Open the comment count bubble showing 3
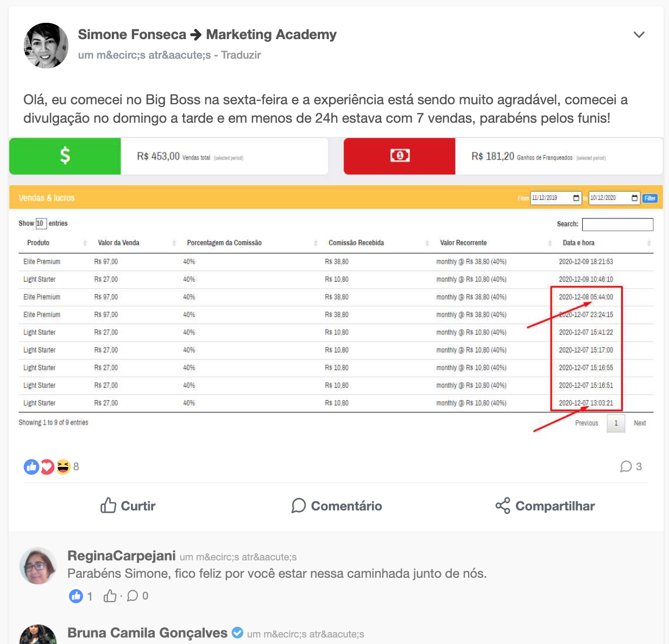 pos(631,466)
